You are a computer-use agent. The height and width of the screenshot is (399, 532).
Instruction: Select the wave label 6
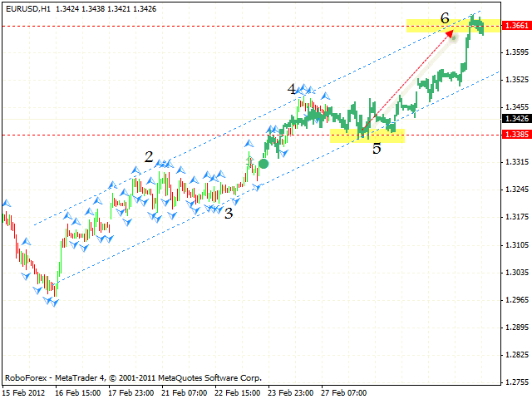click(x=445, y=17)
